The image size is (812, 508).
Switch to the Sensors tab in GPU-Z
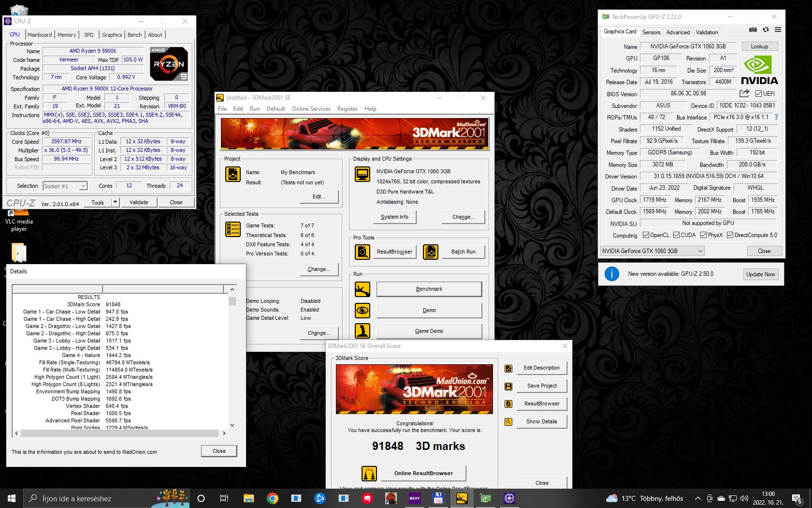(x=651, y=32)
